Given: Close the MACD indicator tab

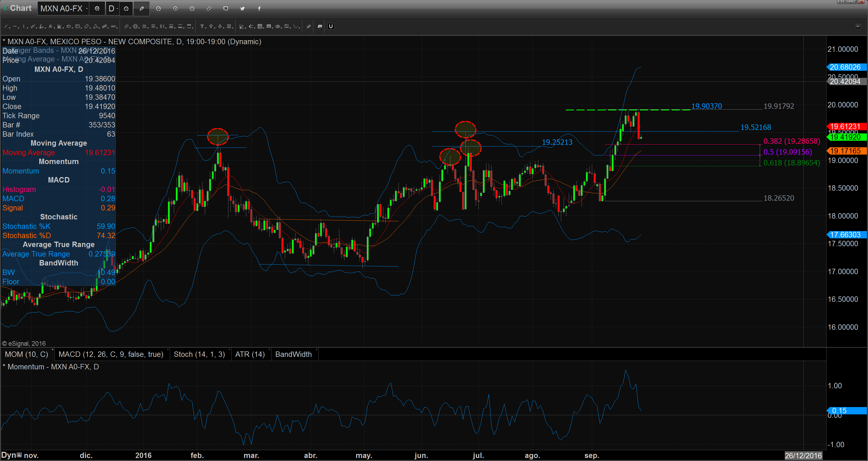Looking at the screenshot, I should [167, 350].
